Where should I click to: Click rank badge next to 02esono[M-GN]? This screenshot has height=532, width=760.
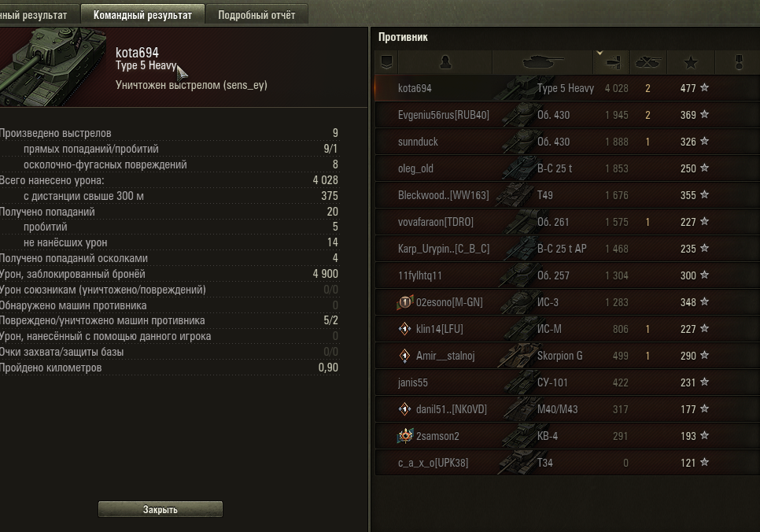coord(404,302)
